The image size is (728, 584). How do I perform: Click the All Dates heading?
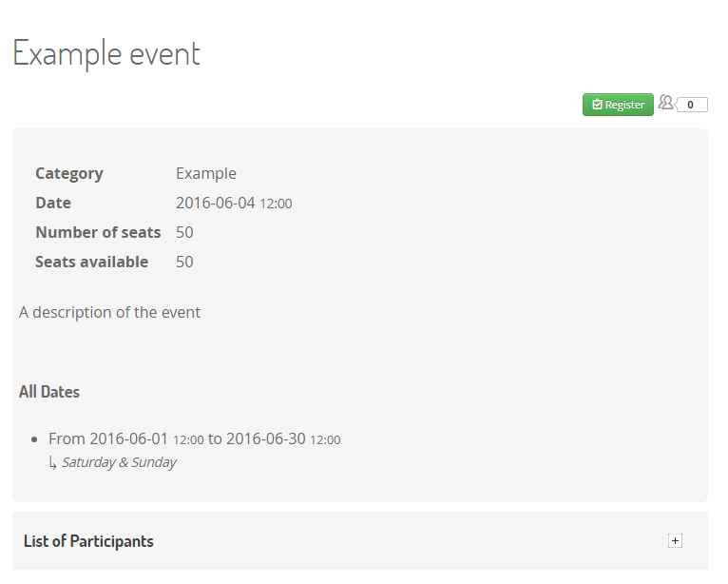tap(49, 392)
